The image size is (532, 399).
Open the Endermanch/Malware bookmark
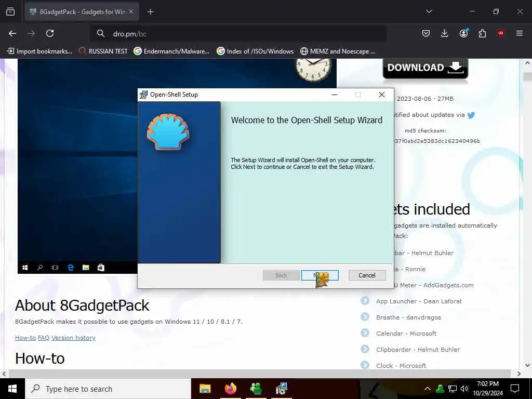click(171, 51)
